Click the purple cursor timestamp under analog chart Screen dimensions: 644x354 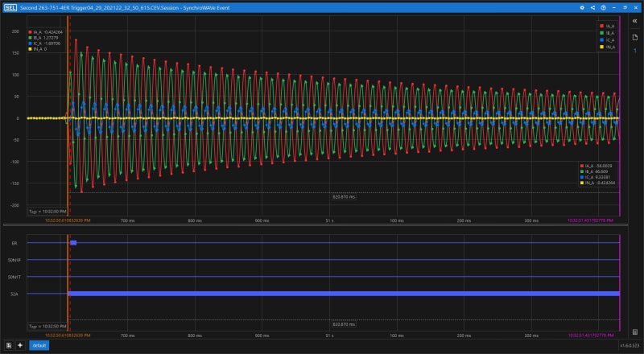click(x=590, y=220)
